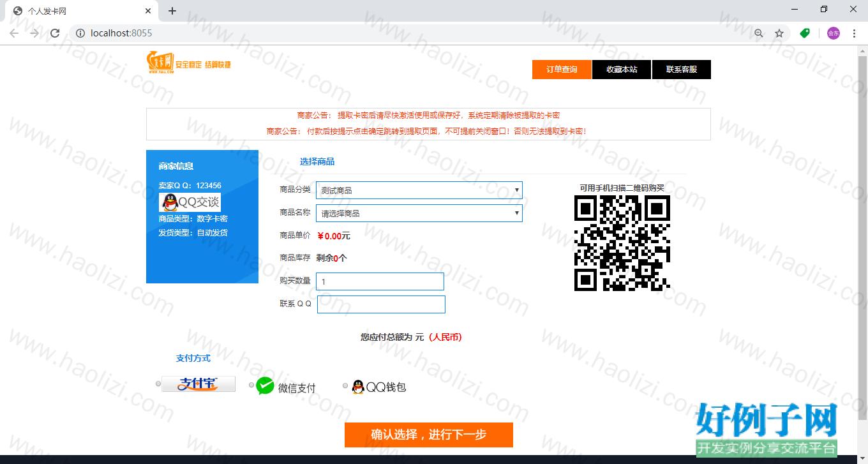The width and height of the screenshot is (868, 464).
Task: Click the 支付方式 heading text
Action: coord(193,358)
